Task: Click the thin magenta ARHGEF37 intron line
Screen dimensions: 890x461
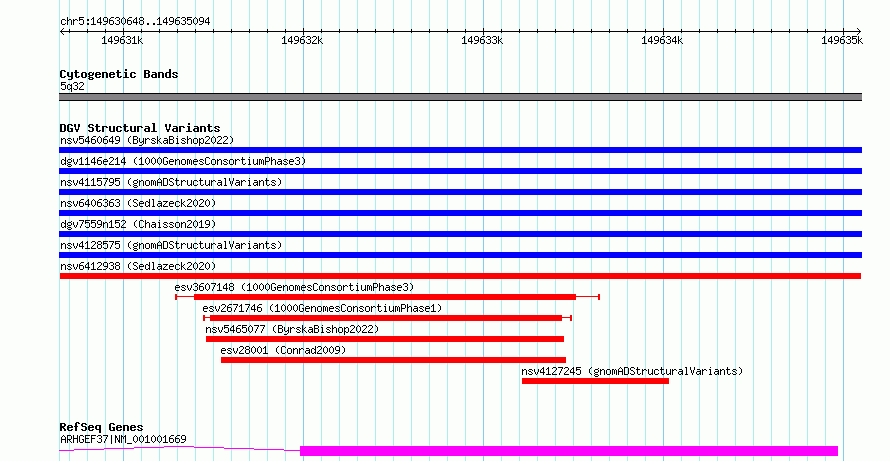Action: tap(179, 449)
